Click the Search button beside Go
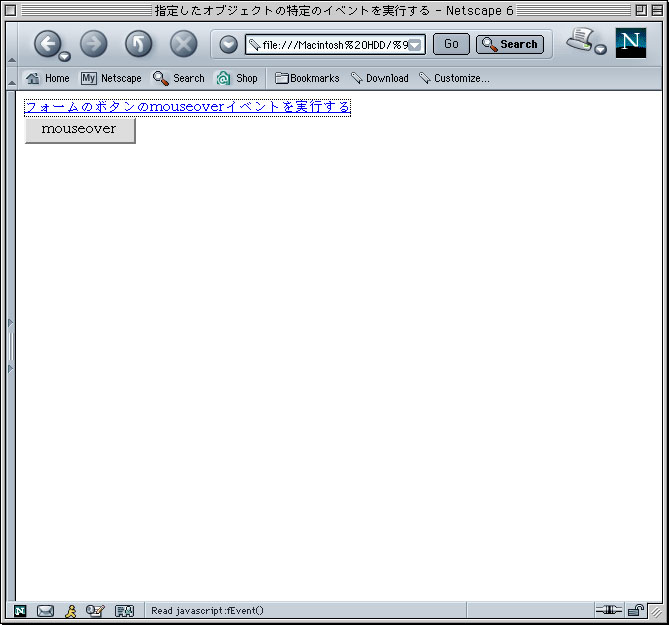Image resolution: width=669 pixels, height=625 pixels. 510,44
